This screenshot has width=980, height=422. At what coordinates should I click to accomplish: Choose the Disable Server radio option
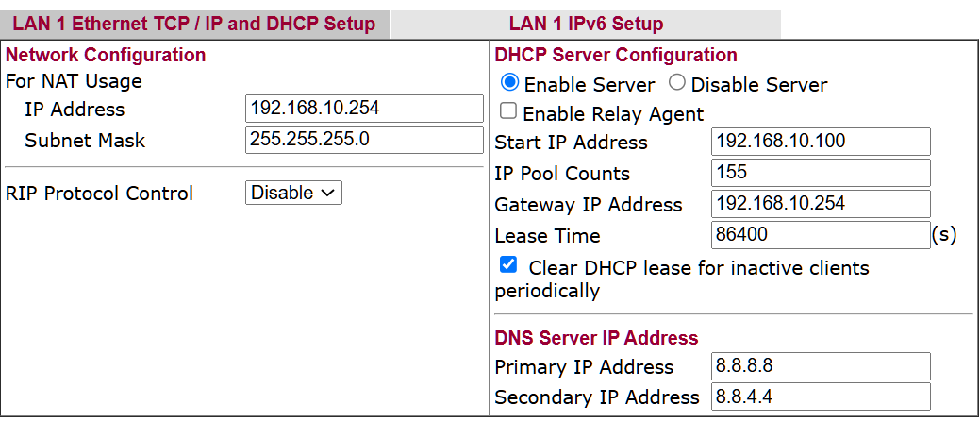677,83
